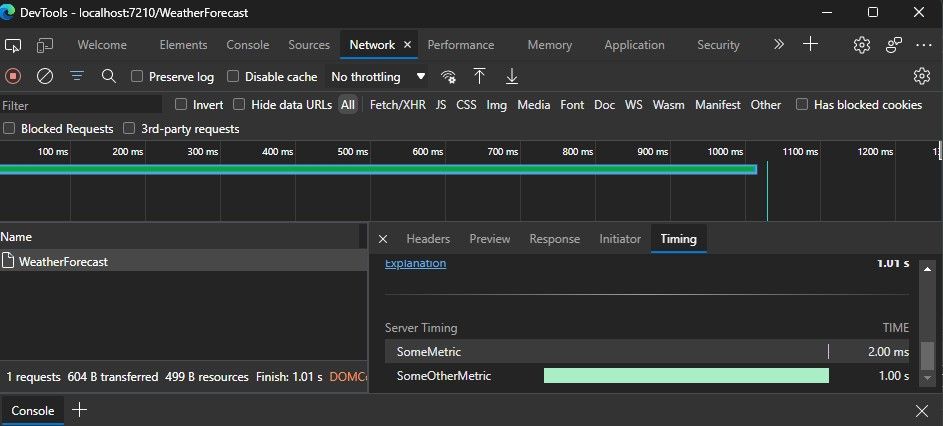This screenshot has width=943, height=426.
Task: Check Hide data URLs
Action: point(239,105)
